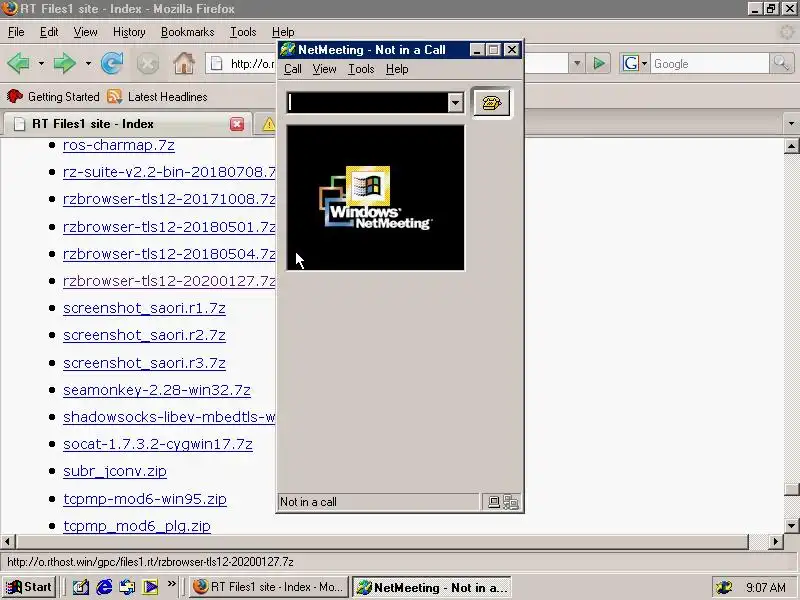Open Firefox History menu

(x=129, y=32)
